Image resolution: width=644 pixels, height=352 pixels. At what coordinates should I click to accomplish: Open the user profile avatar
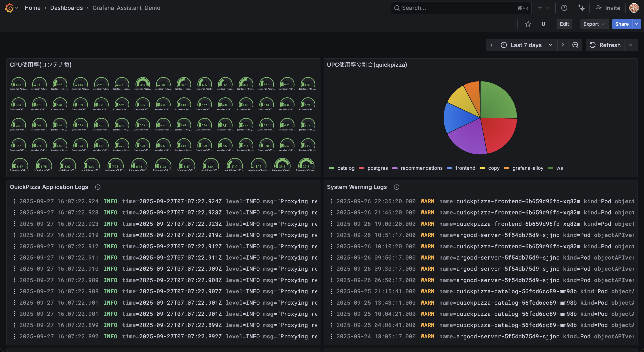click(634, 8)
